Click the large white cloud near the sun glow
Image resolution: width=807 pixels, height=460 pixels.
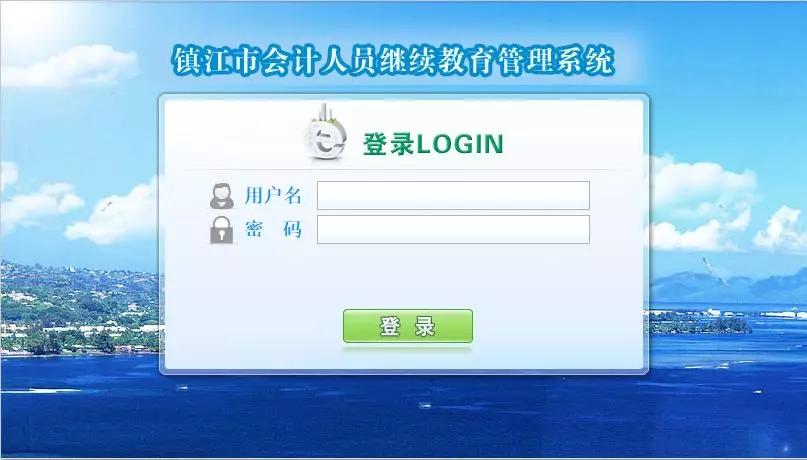(72, 64)
